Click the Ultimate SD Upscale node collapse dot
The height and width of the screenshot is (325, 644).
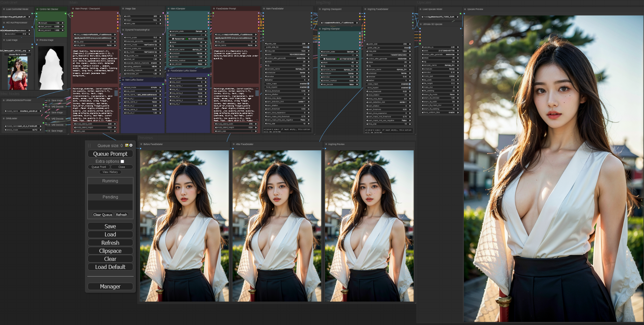coord(421,24)
